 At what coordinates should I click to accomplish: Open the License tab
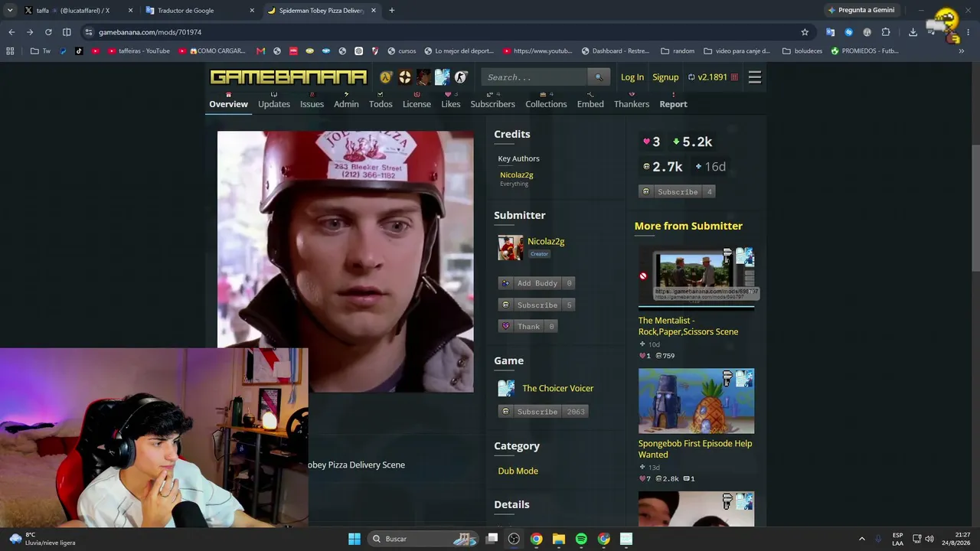point(416,104)
